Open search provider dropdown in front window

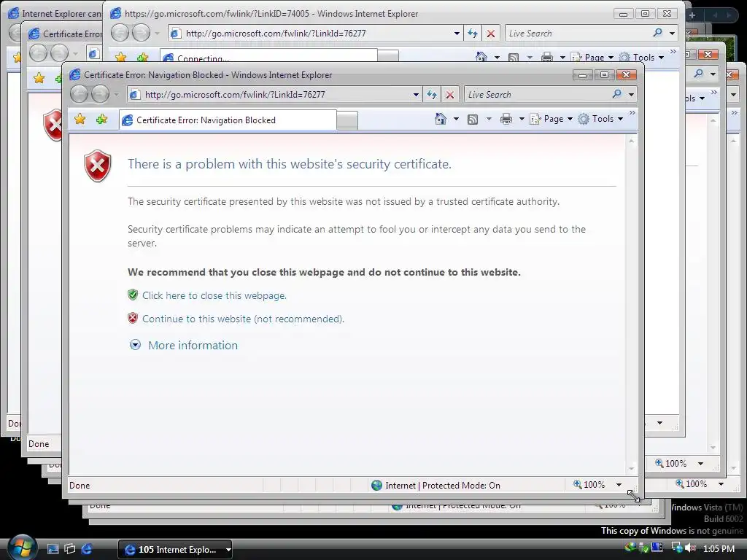click(631, 95)
